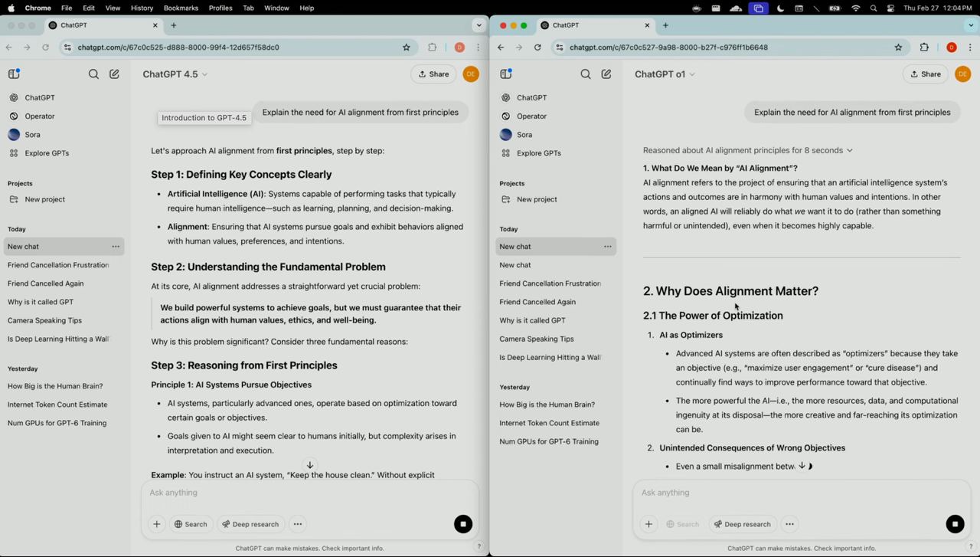Open 'Why is it called GPT' chat left sidebar
The width and height of the screenshot is (980, 557).
pos(41,302)
